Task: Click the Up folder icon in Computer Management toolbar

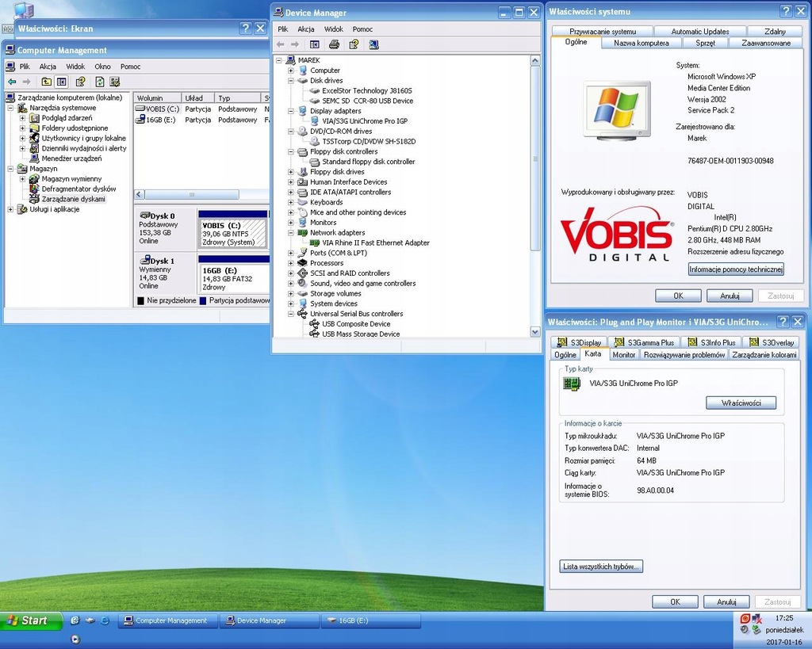Action: 47,82
